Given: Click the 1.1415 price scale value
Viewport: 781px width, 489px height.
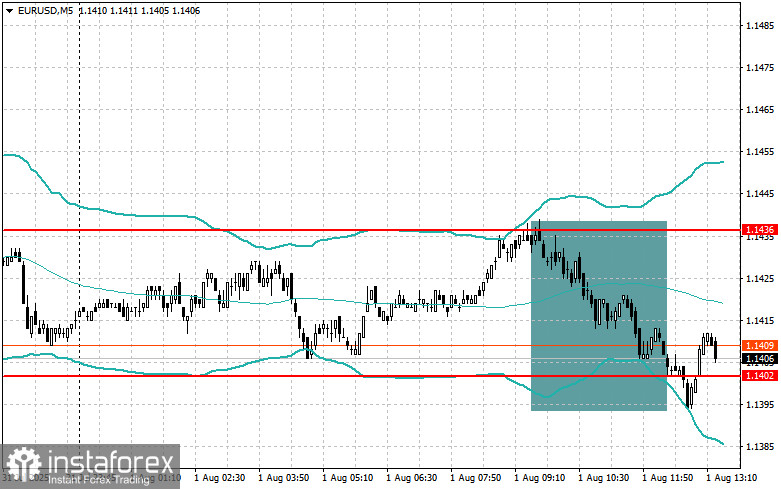Looking at the screenshot, I should click(x=760, y=320).
